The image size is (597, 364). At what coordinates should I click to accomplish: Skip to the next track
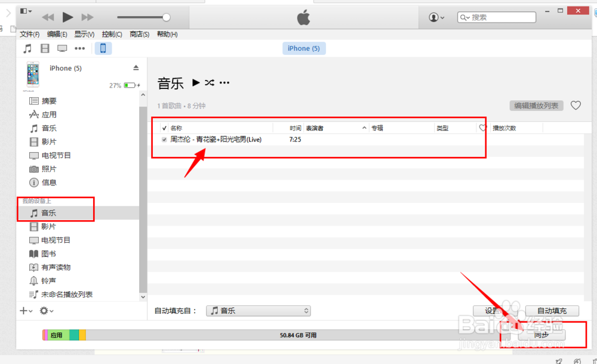87,17
